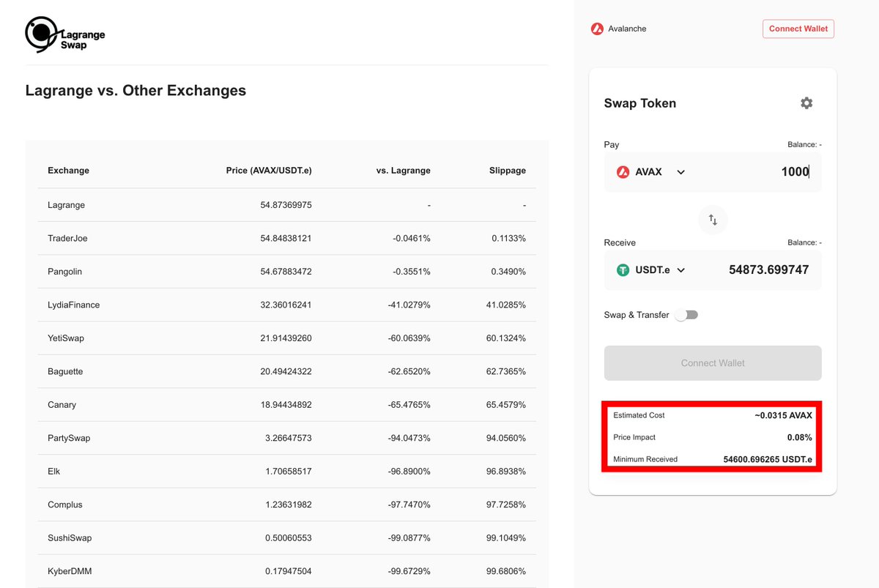The height and width of the screenshot is (588, 879).
Task: Click the Exchange column header
Action: tap(68, 171)
